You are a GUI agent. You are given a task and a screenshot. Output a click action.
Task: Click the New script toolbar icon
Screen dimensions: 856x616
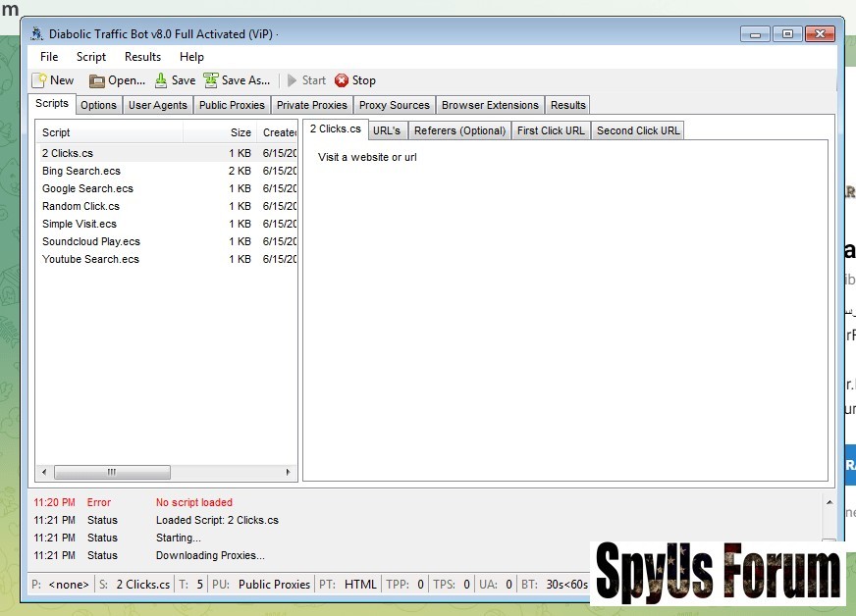[39, 80]
